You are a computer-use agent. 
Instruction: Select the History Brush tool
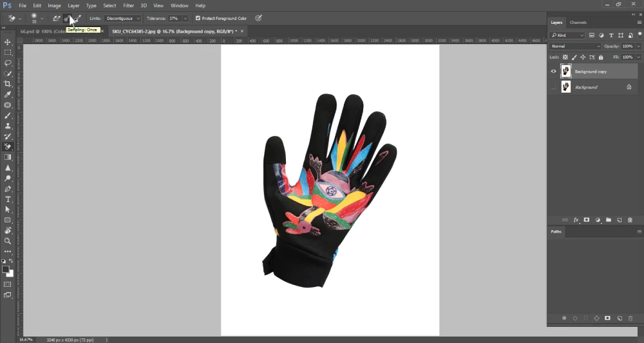point(7,136)
